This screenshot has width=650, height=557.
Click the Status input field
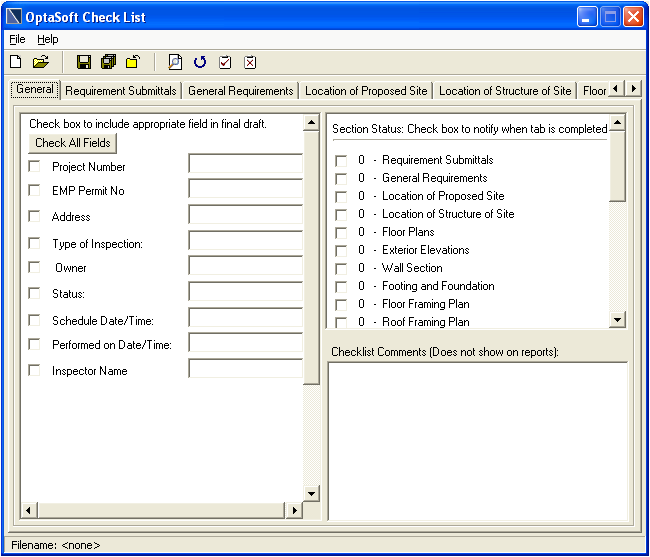245,291
